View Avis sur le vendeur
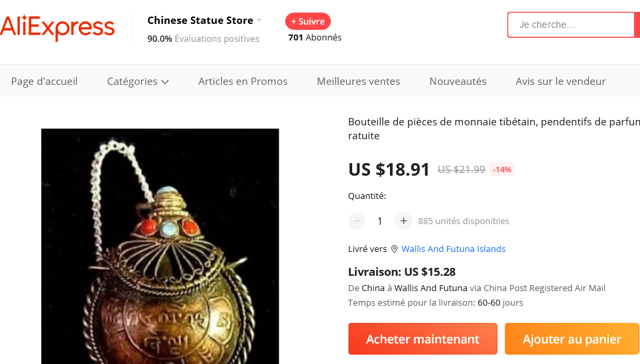The height and width of the screenshot is (364, 640). pyautogui.click(x=560, y=81)
